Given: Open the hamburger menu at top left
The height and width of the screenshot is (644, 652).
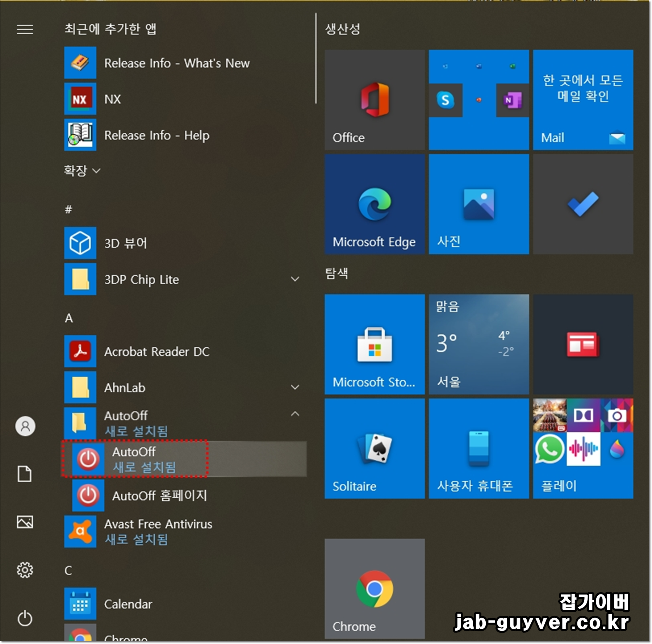Looking at the screenshot, I should tap(25, 29).
